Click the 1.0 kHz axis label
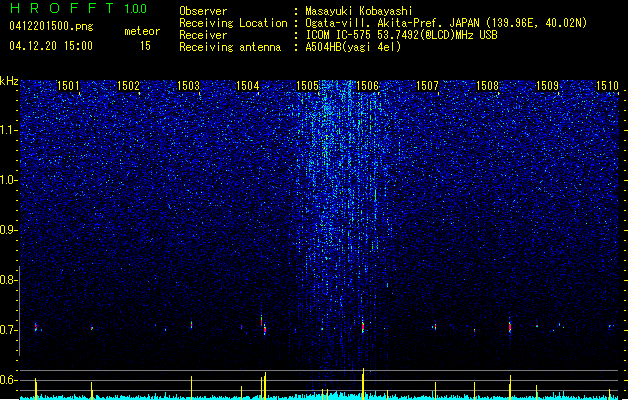This screenshot has height=400, width=629. [9, 180]
